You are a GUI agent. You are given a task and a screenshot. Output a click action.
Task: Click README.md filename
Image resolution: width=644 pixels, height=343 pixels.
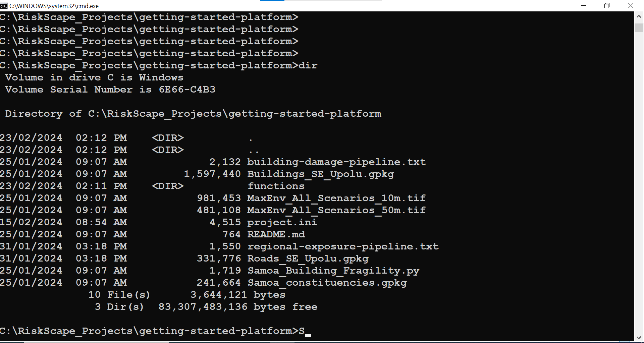276,234
